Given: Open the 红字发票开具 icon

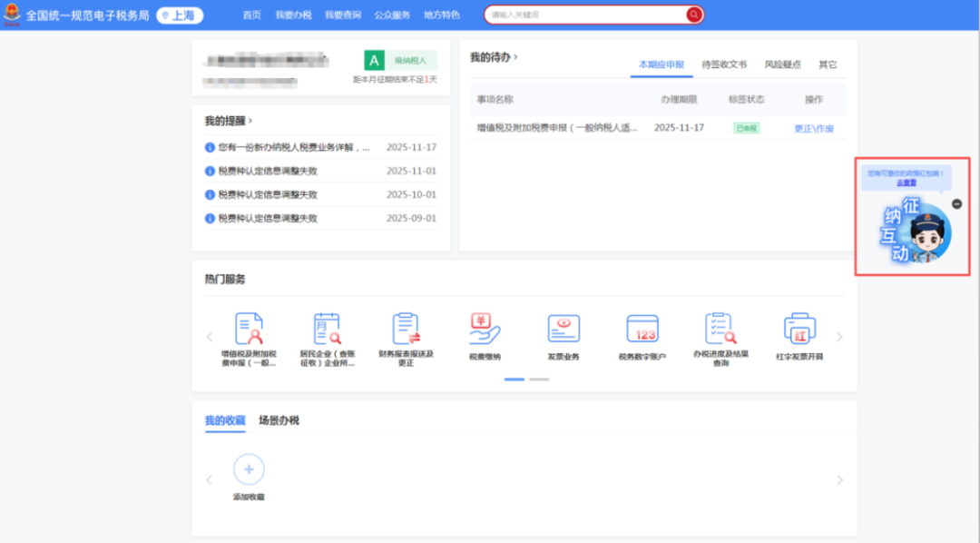Looking at the screenshot, I should click(x=799, y=329).
